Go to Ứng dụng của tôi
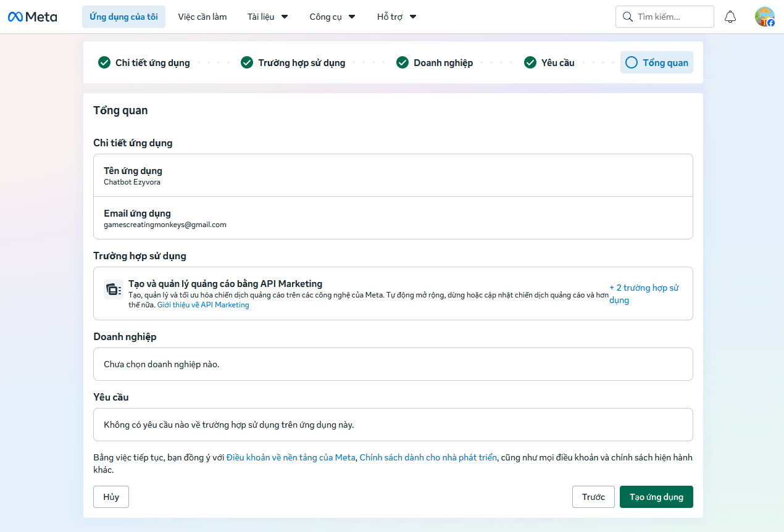784x532 pixels. click(123, 17)
